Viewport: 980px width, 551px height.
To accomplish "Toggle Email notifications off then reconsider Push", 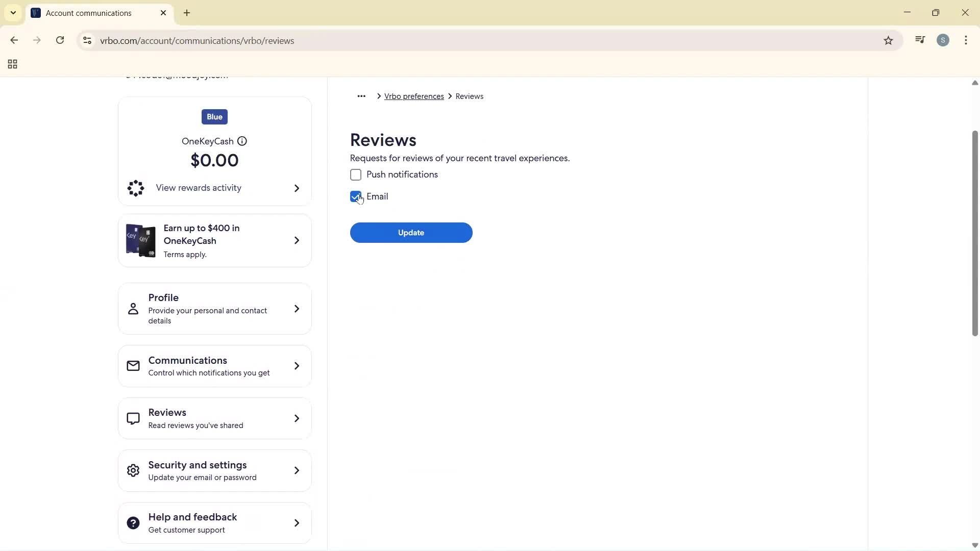I will pyautogui.click(x=355, y=196).
